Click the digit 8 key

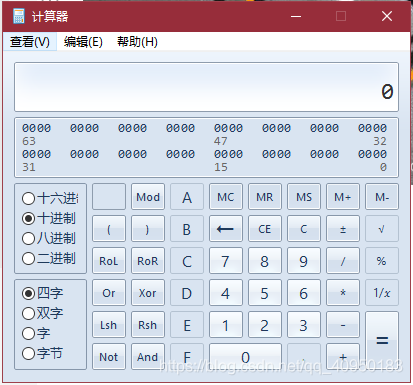pyautogui.click(x=265, y=261)
